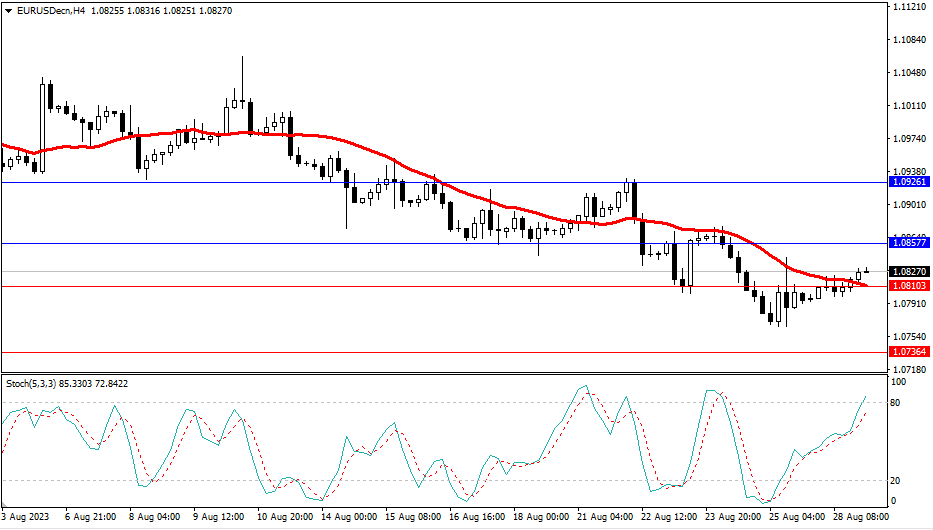Click the 28 Aug 08:00 time label
933x530 pixels.
[x=857, y=518]
